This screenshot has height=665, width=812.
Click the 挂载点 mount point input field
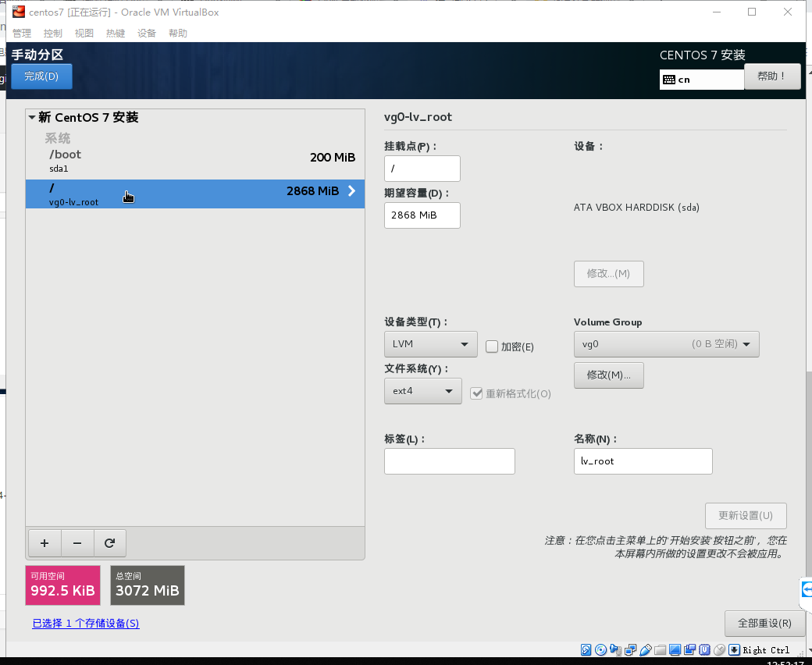[x=422, y=169]
